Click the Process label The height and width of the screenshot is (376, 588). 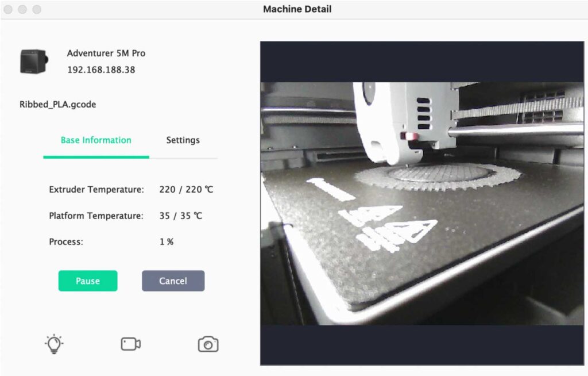(x=66, y=242)
